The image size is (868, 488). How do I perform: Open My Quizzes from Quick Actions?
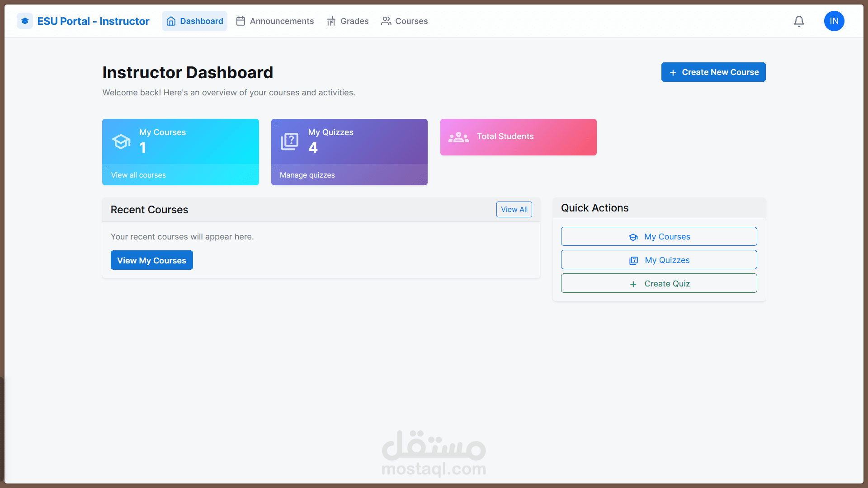(659, 260)
